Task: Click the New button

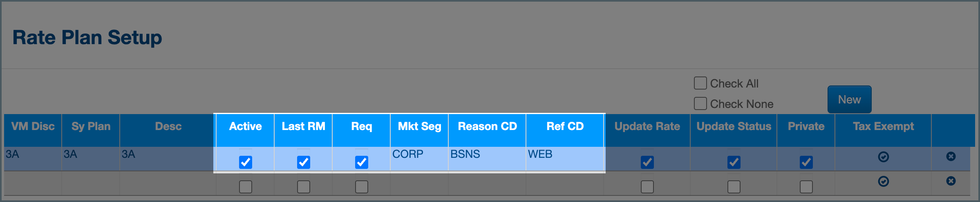Action: click(x=849, y=99)
